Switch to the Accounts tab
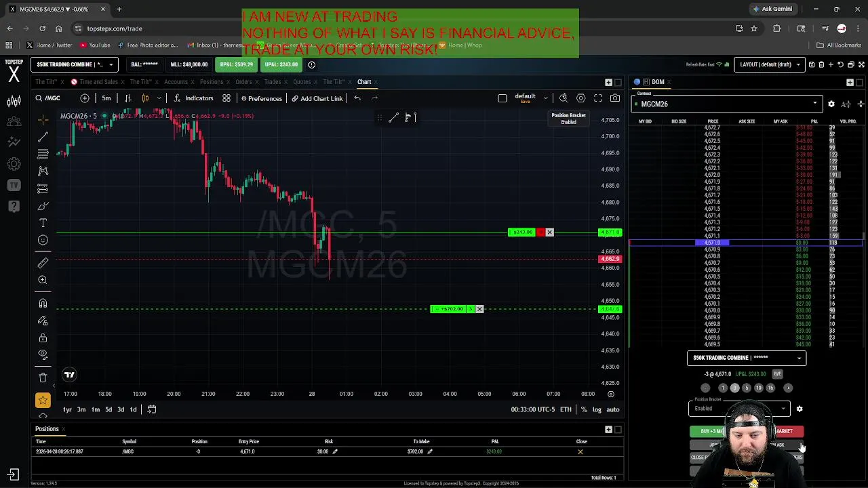Screen dimensions: 868x488 176,82
